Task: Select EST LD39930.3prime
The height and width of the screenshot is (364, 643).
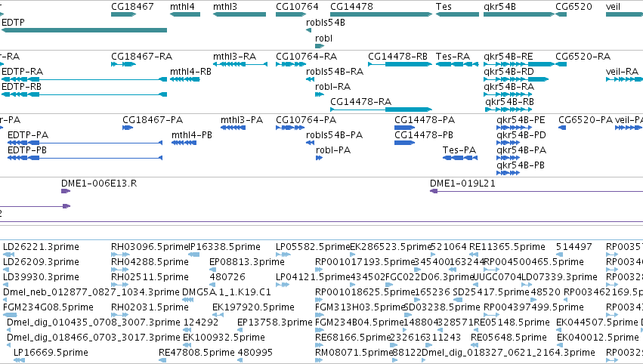Action: tap(41, 277)
